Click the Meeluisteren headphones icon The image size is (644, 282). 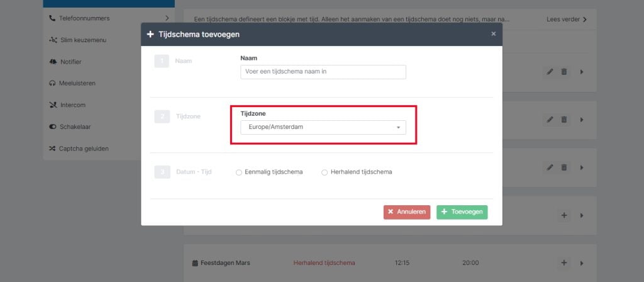pyautogui.click(x=52, y=83)
